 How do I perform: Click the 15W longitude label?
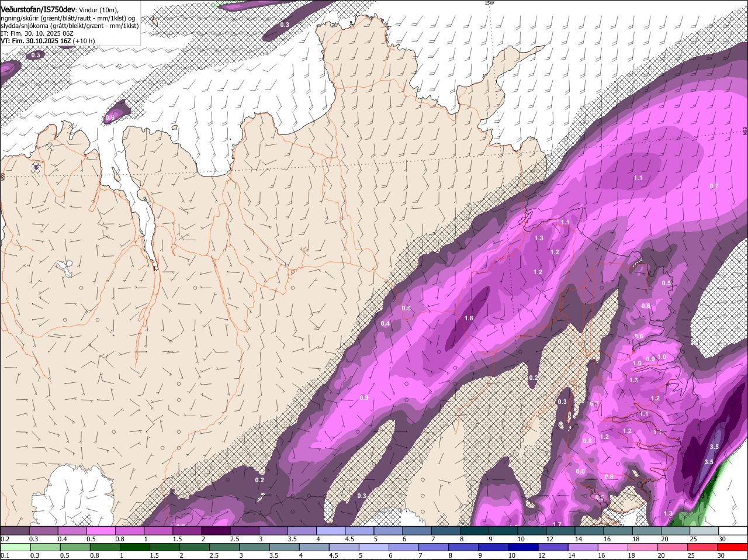coord(489,3)
